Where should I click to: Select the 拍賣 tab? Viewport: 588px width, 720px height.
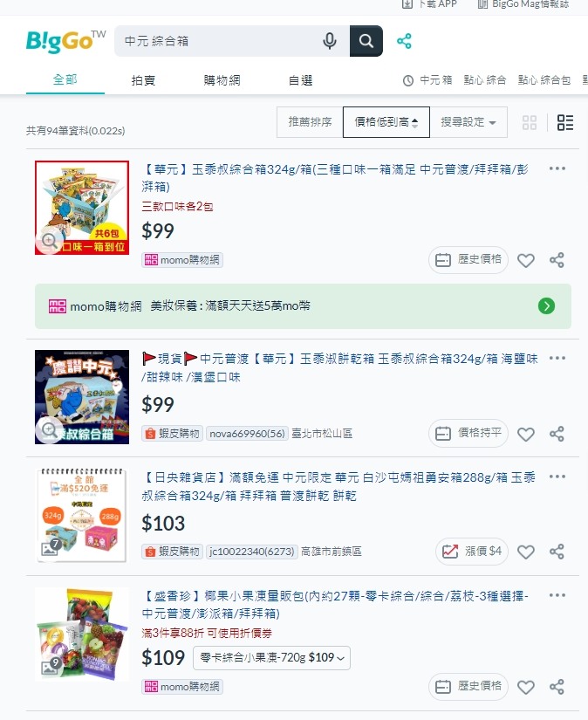(143, 80)
